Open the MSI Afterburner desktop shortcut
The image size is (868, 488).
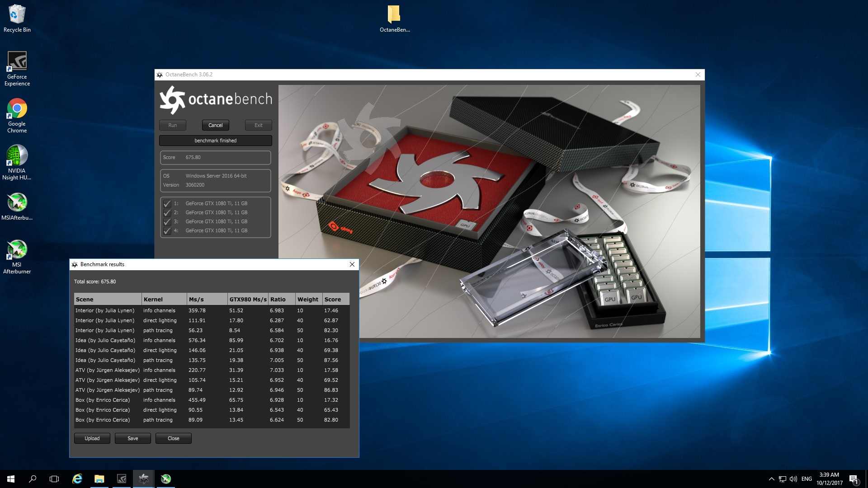pos(17,250)
